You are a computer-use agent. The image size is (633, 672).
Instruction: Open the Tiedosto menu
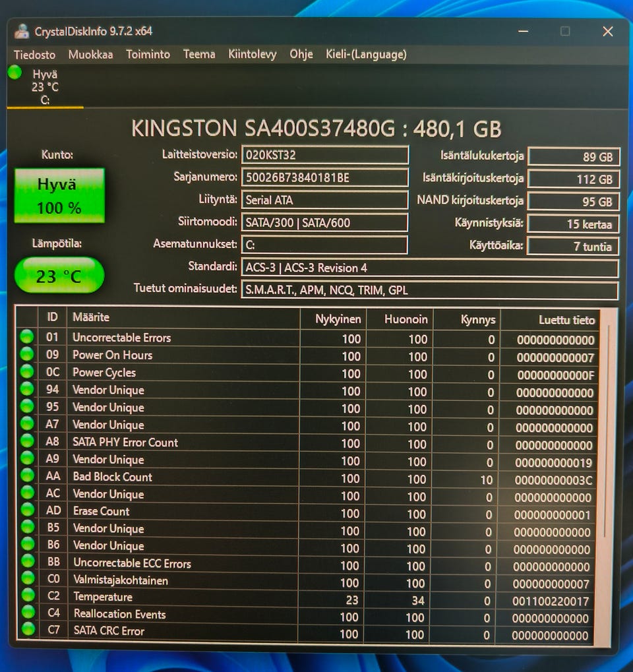[x=35, y=55]
